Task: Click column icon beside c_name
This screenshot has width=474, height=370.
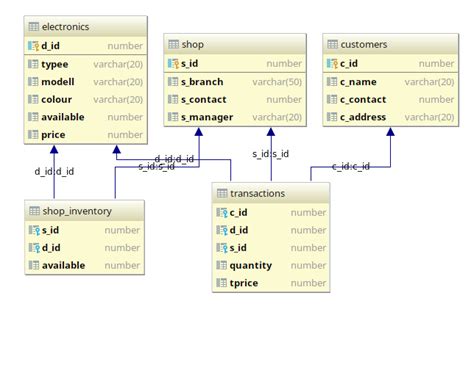Action: (332, 82)
